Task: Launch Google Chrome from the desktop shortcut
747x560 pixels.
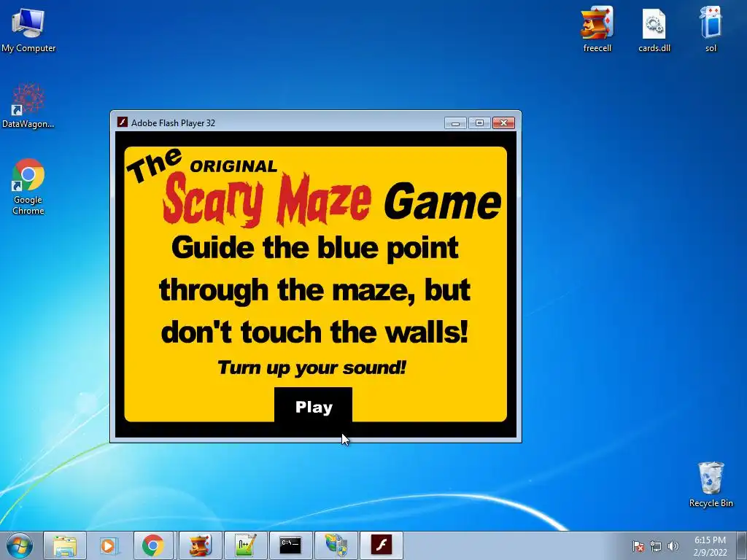Action: pos(28,187)
